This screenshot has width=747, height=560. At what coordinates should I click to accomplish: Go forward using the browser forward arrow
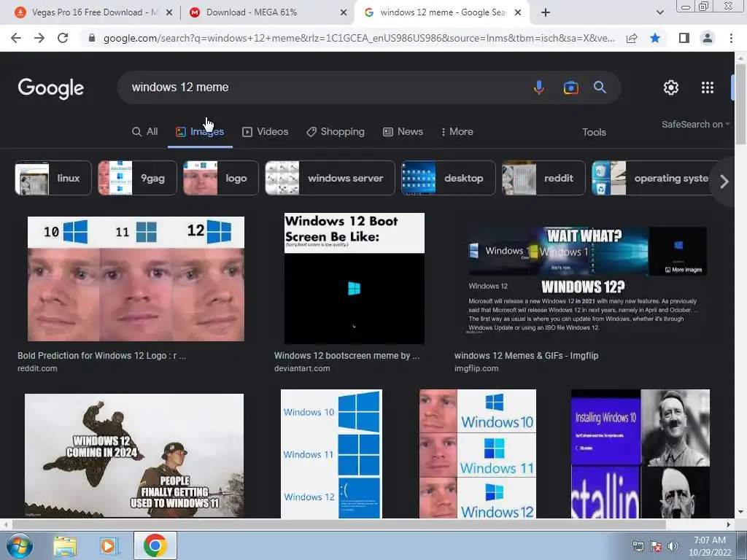pos(39,38)
